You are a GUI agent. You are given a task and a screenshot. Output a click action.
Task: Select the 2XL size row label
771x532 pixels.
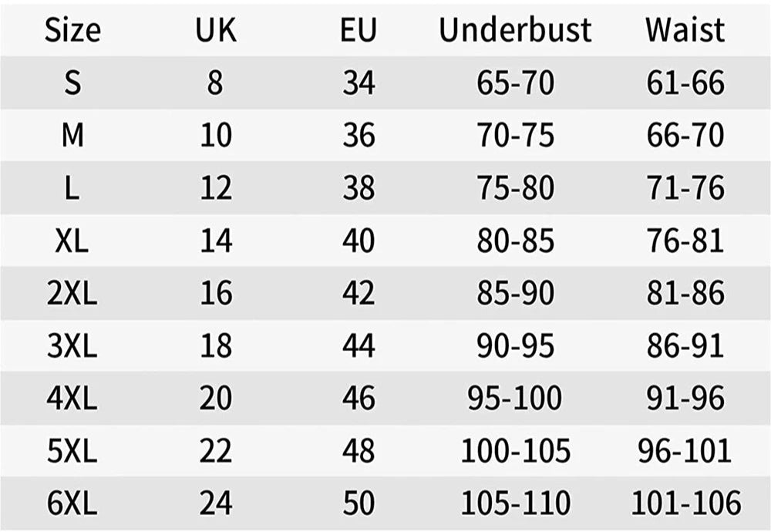point(72,293)
